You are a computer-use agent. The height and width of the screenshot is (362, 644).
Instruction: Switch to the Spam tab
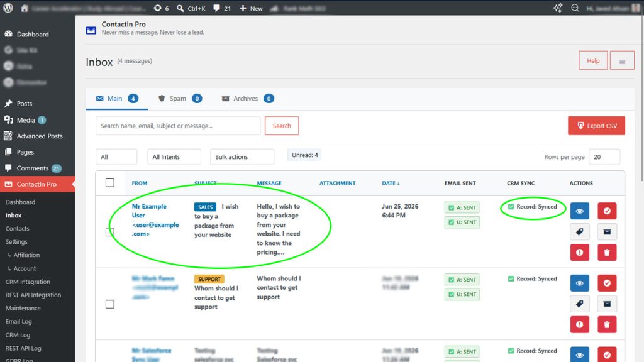click(180, 99)
